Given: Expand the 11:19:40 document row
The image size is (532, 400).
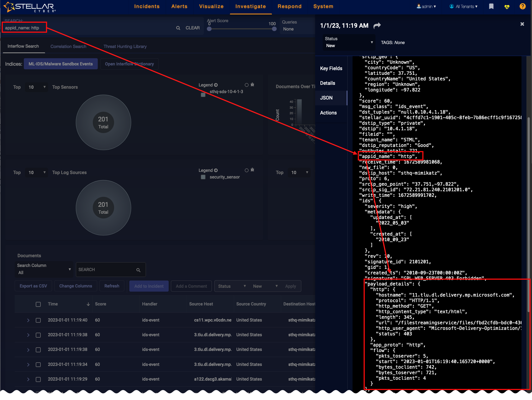Looking at the screenshot, I should click(28, 320).
